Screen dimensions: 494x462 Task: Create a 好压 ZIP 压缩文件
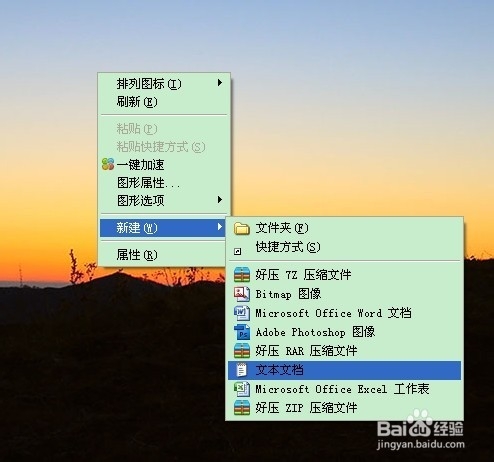[344, 408]
